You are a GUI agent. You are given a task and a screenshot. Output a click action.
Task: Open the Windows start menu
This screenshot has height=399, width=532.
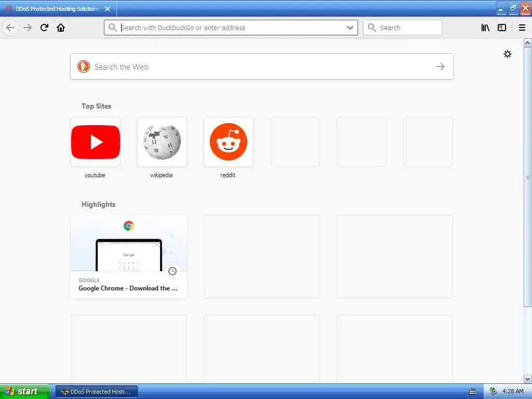coord(25,391)
